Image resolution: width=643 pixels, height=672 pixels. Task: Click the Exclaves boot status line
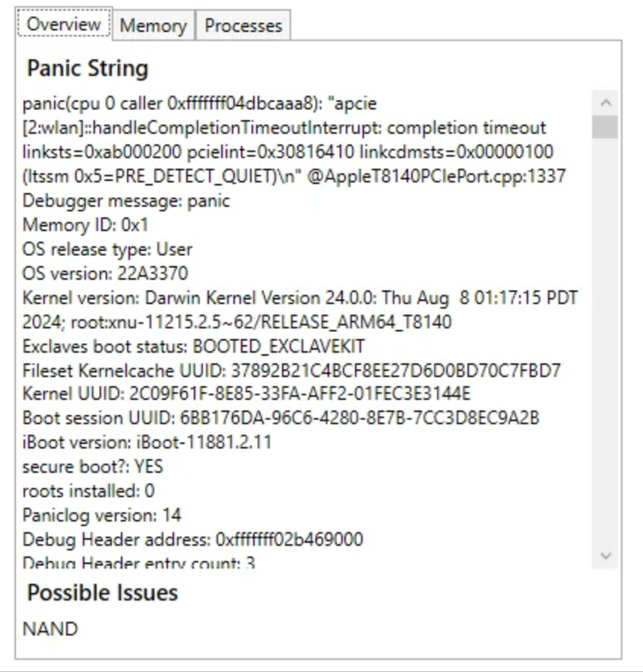point(194,346)
